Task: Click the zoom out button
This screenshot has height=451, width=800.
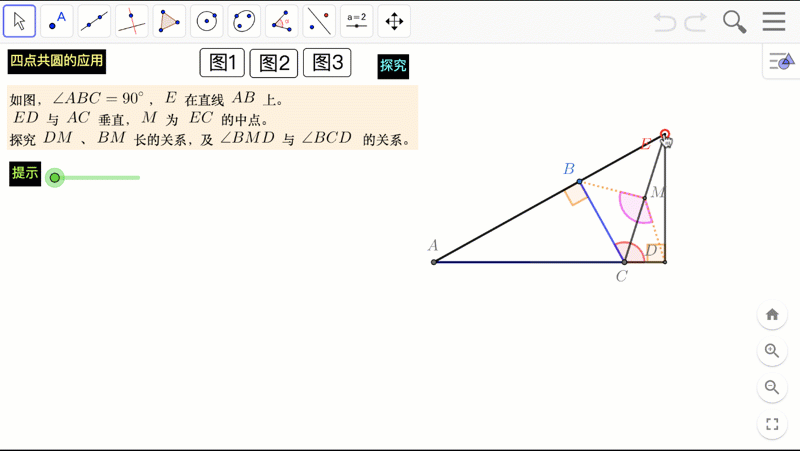Action: click(x=772, y=387)
